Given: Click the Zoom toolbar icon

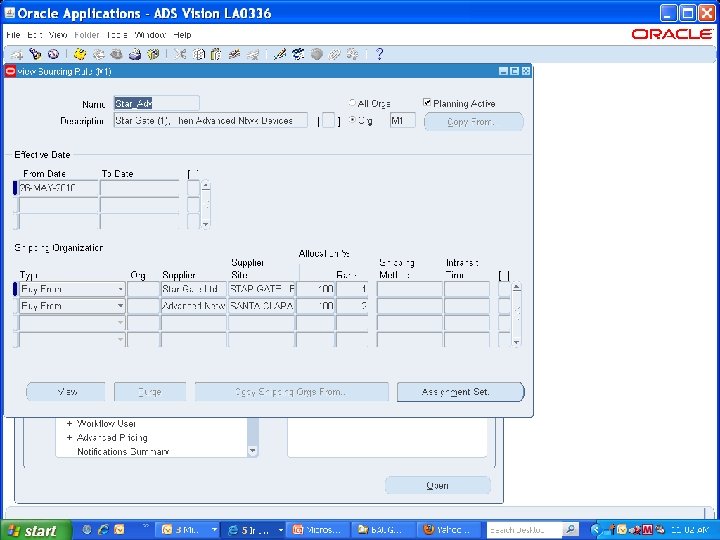Looking at the screenshot, I should tap(298, 55).
